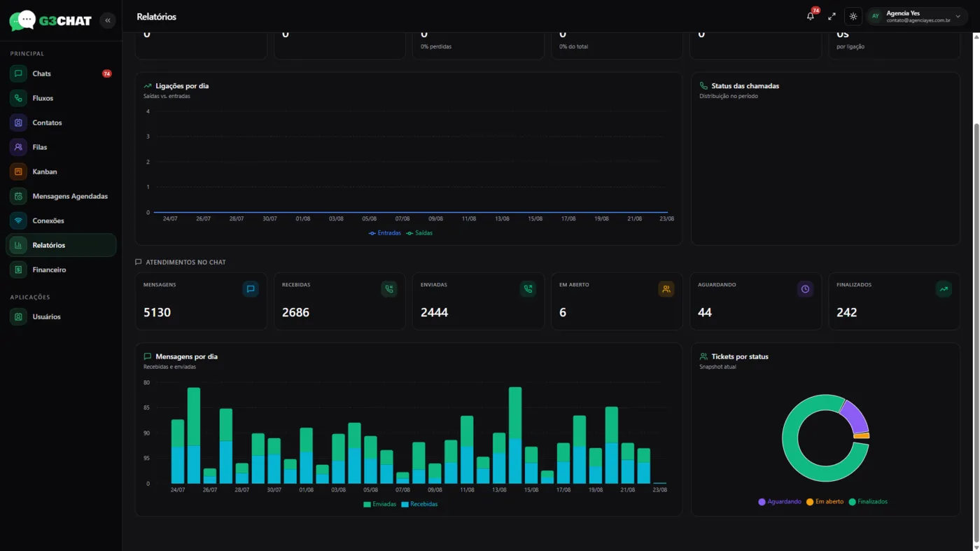The height and width of the screenshot is (551, 980).
Task: Click the 242 finalizados value
Action: point(846,312)
